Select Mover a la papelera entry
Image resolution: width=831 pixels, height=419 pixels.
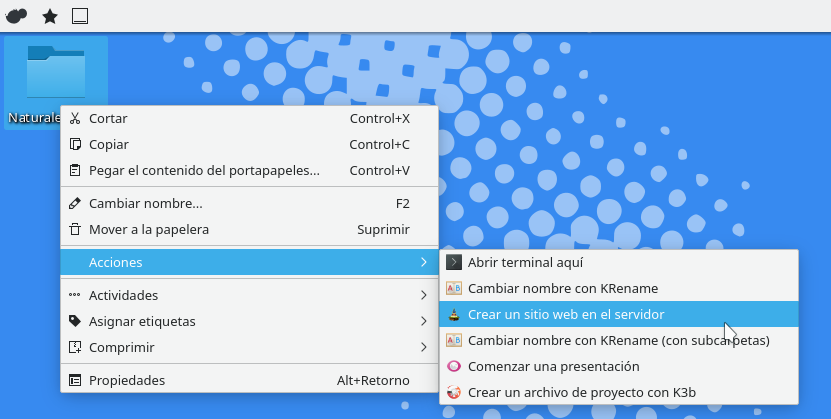point(148,229)
